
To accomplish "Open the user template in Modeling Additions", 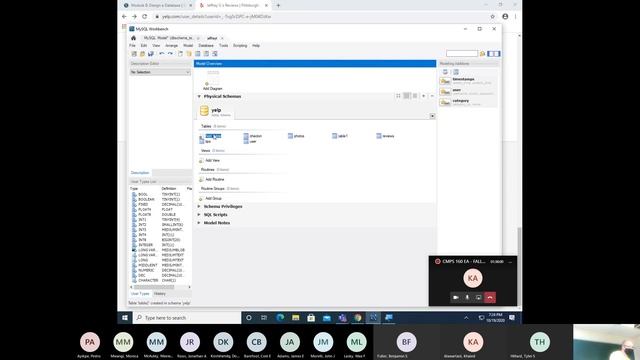I will (x=468, y=91).
